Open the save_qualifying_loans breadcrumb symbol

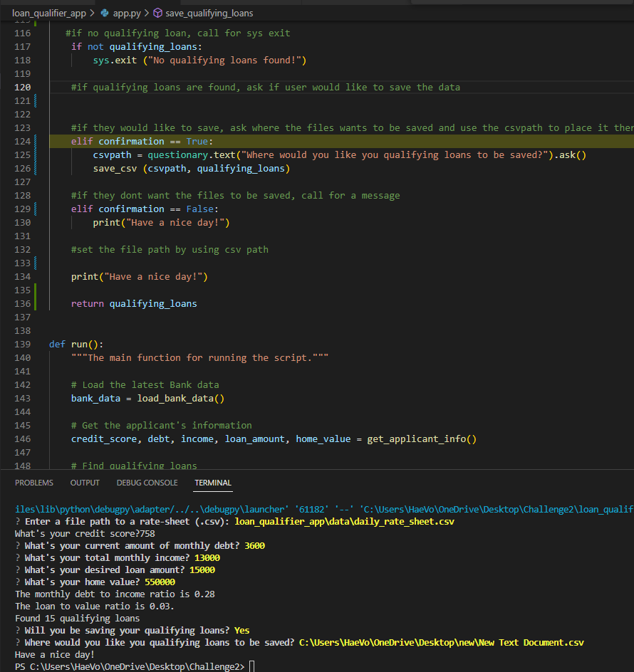pyautogui.click(x=209, y=14)
